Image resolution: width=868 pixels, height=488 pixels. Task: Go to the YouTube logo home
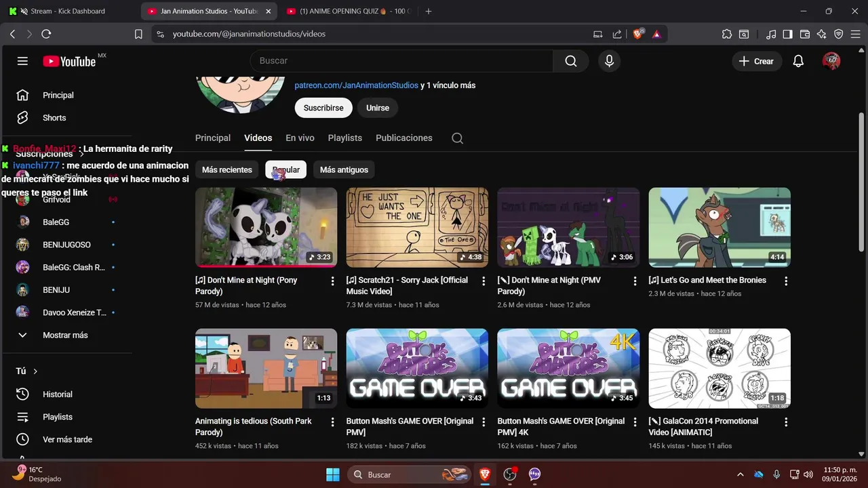pyautogui.click(x=70, y=61)
